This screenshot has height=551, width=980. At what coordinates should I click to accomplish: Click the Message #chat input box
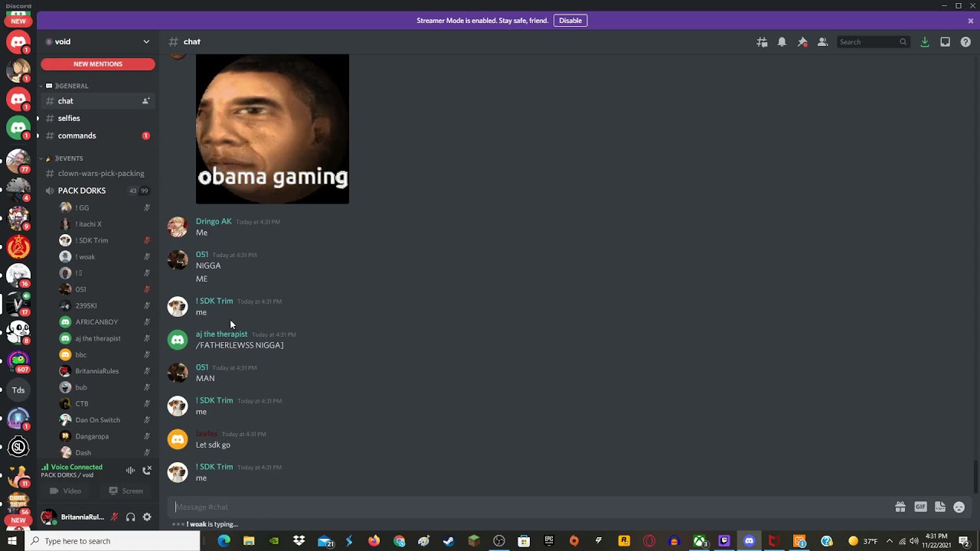[532, 507]
